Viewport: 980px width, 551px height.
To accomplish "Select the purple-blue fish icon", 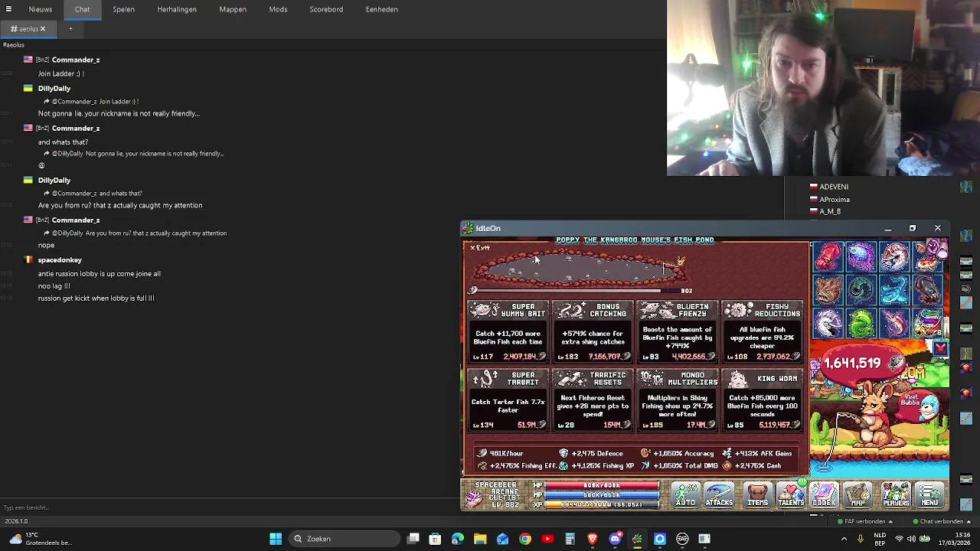I will tap(861, 258).
